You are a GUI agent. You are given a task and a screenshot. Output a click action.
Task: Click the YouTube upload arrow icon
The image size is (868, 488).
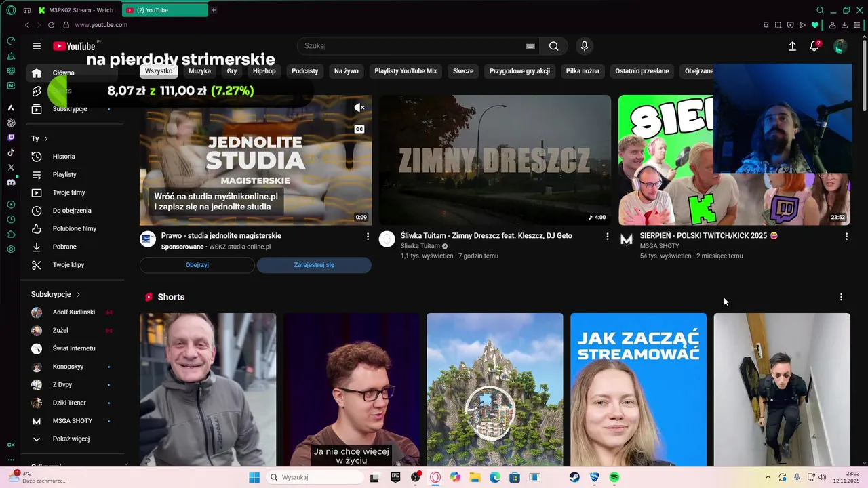[x=792, y=46]
